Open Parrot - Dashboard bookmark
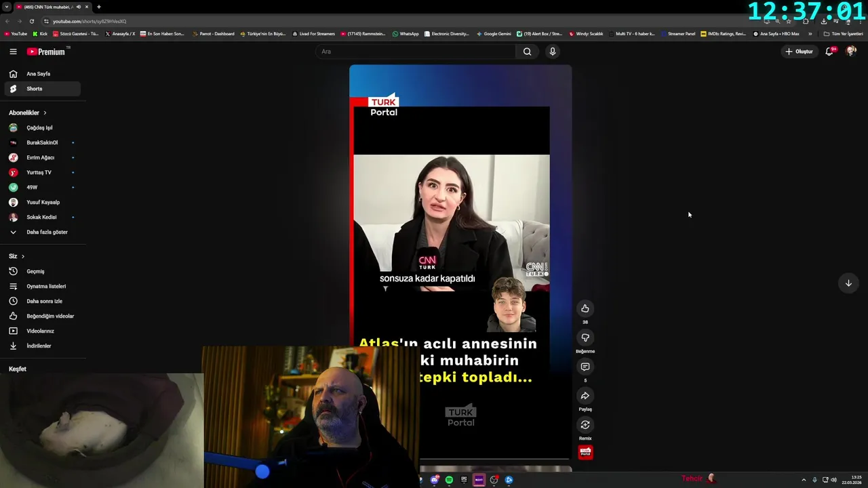This screenshot has height=488, width=868. point(213,34)
